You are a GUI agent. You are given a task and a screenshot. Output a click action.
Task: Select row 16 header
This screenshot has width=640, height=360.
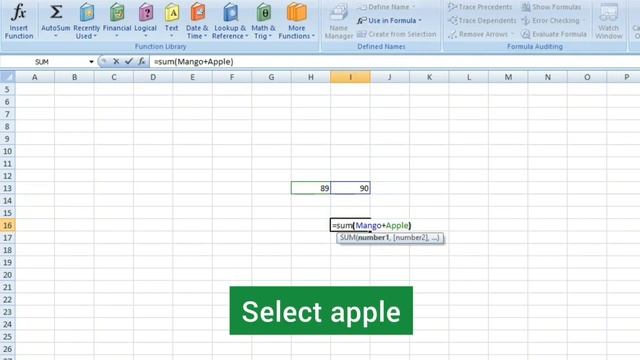pyautogui.click(x=7, y=225)
